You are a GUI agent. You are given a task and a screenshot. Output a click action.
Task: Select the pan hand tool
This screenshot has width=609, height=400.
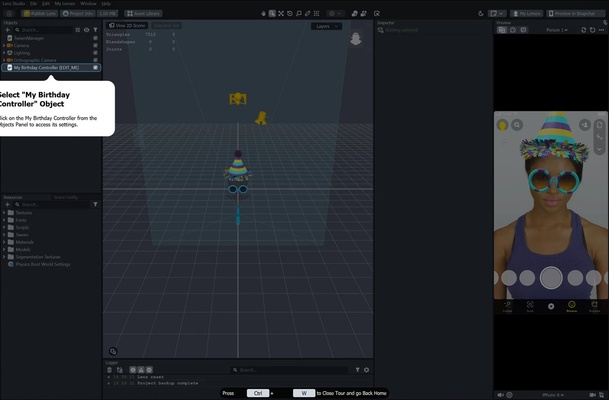coord(263,14)
